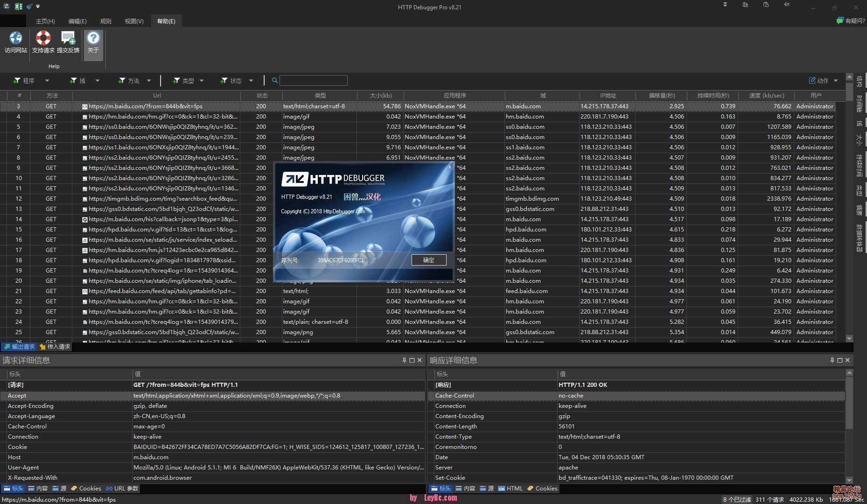Open the 规则 ribbon tab
The width and height of the screenshot is (867, 504).
106,21
